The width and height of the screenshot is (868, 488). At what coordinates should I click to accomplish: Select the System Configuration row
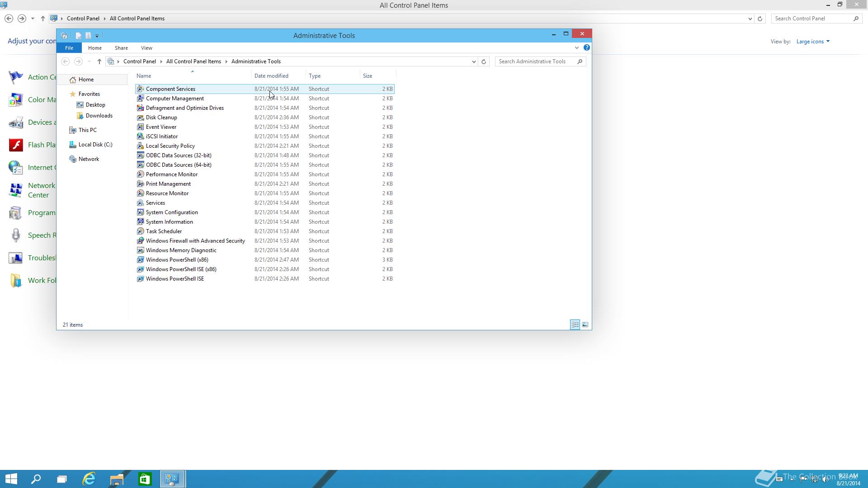(265, 212)
